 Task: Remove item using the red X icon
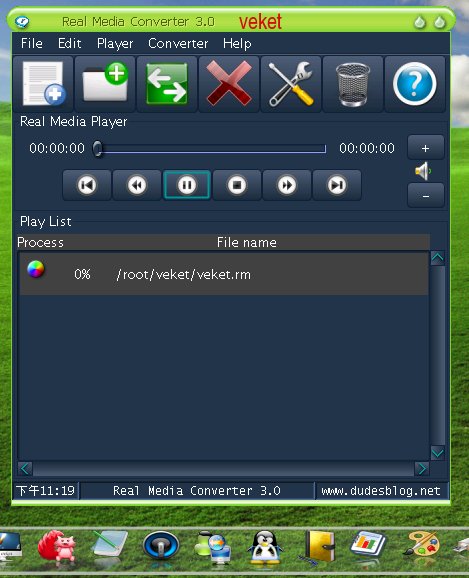[x=229, y=84]
